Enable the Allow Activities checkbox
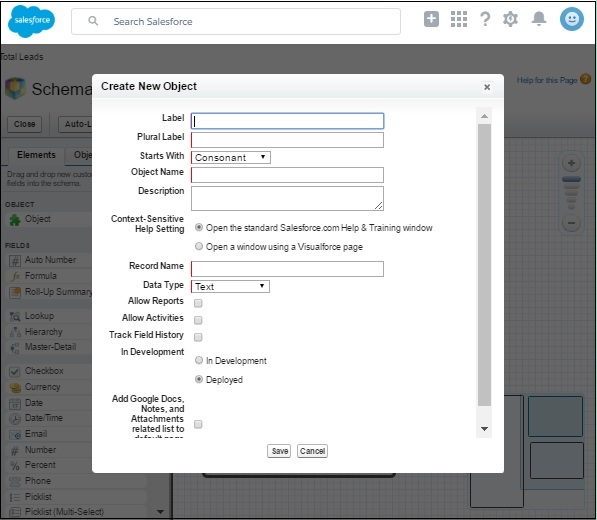 click(x=198, y=320)
